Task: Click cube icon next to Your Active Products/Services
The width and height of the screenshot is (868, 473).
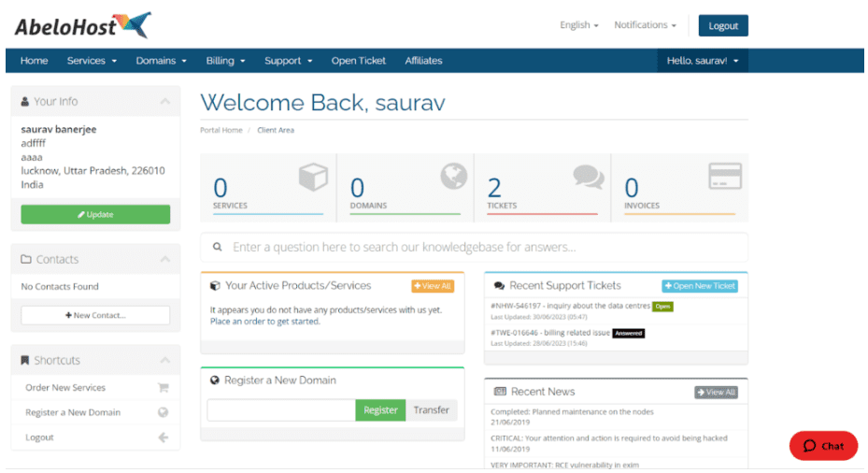Action: coord(215,286)
